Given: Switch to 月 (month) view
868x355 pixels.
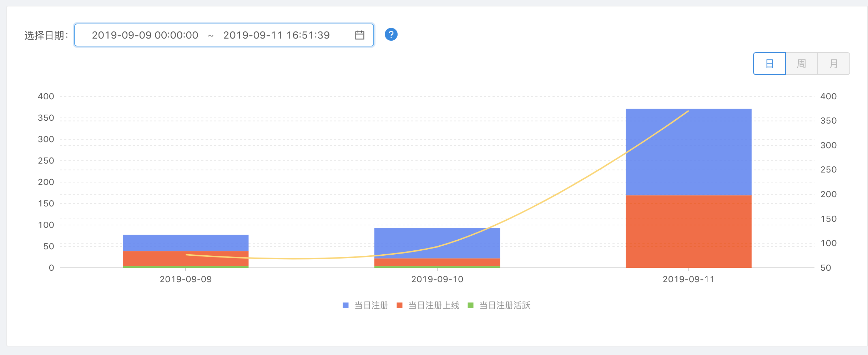Looking at the screenshot, I should pos(833,64).
